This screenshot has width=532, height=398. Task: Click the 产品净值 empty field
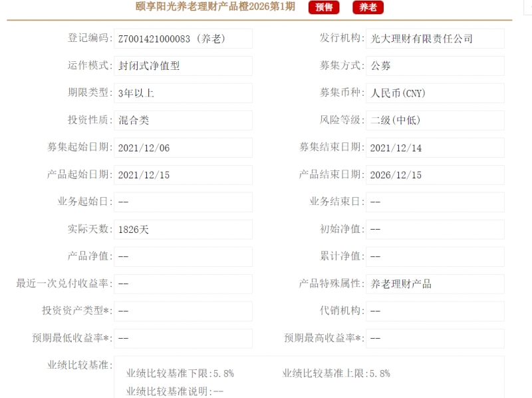184,257
